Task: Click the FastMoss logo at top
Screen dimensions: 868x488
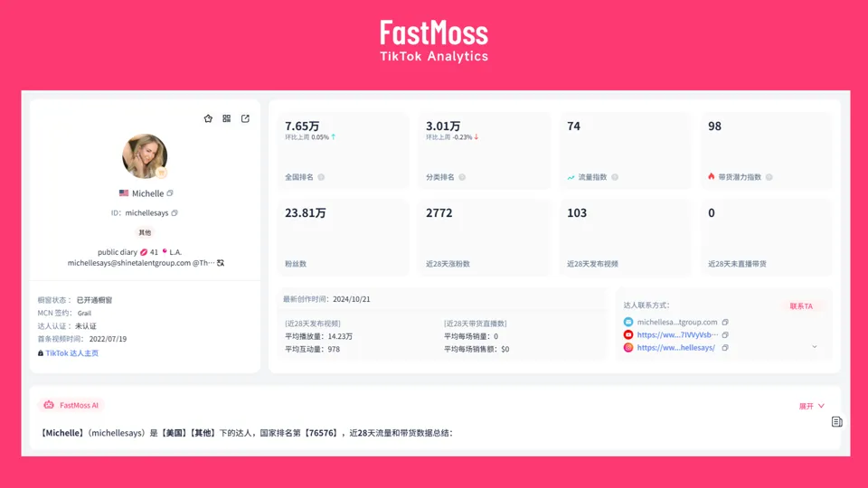Action: 434,41
